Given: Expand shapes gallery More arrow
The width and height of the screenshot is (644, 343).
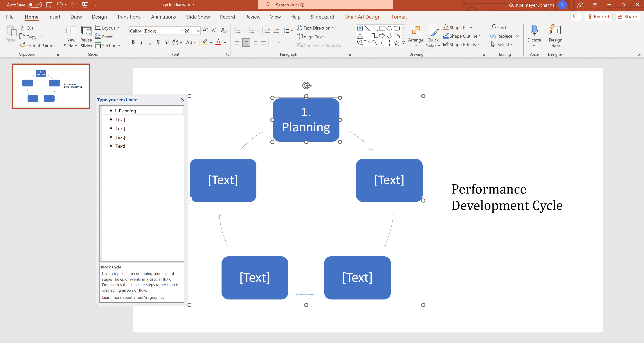Looking at the screenshot, I should [404, 43].
